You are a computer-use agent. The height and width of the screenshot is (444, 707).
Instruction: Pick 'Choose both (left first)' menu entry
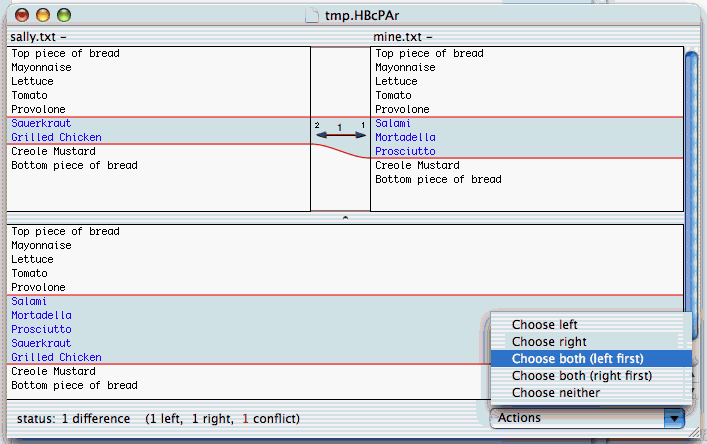pyautogui.click(x=591, y=359)
